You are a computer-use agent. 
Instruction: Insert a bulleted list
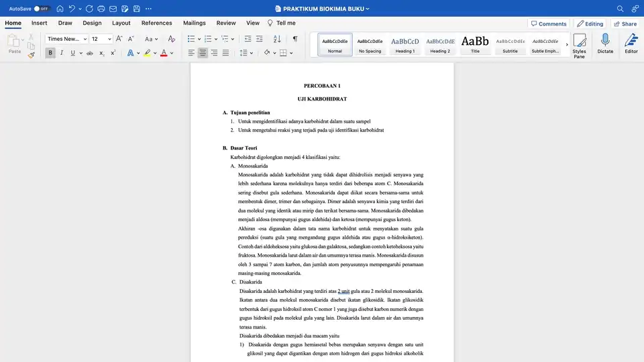coord(191,39)
